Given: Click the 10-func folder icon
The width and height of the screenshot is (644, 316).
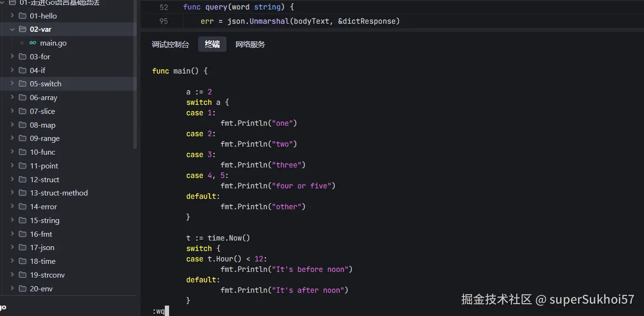Looking at the screenshot, I should [22, 152].
